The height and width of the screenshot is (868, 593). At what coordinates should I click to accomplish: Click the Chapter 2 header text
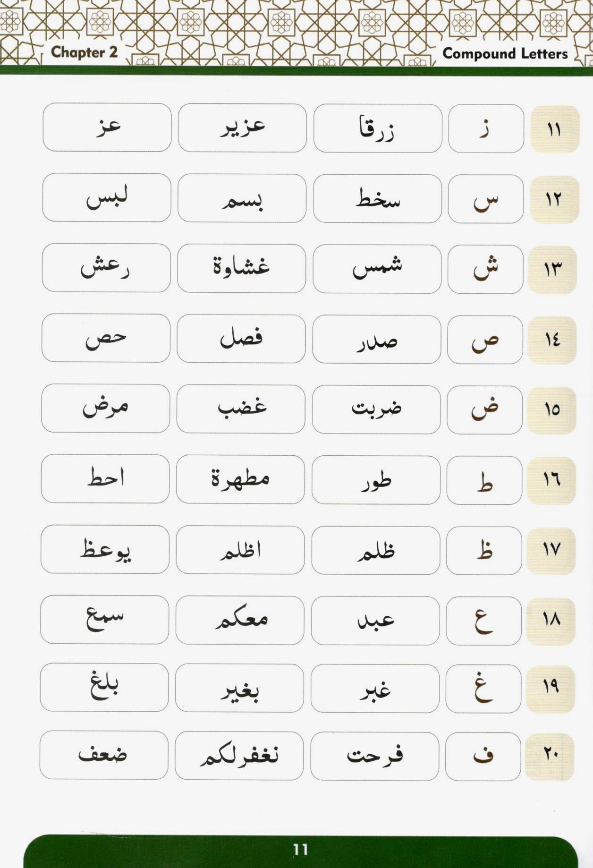coord(84,52)
